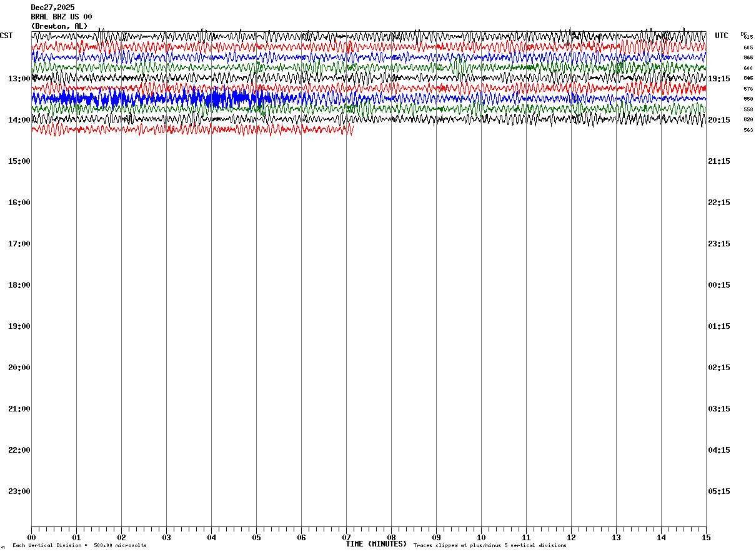Image resolution: width=756 pixels, height=554 pixels.
Task: Click DC value 615
Action: (749, 38)
